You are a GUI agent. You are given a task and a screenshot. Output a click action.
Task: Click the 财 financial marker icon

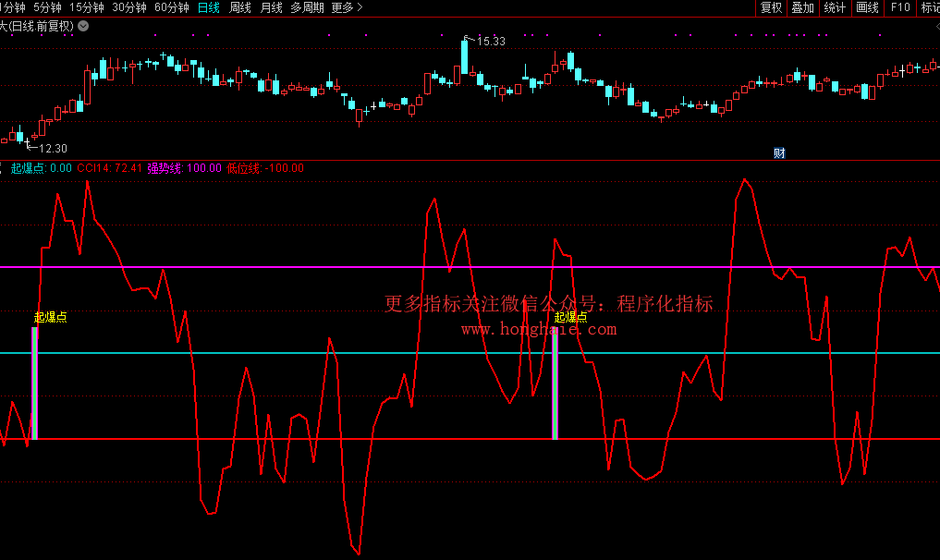coord(779,153)
